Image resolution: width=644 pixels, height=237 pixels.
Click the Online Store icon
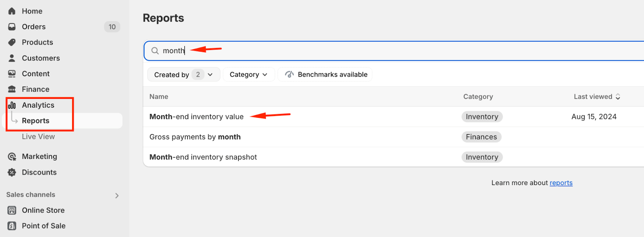[x=12, y=210]
